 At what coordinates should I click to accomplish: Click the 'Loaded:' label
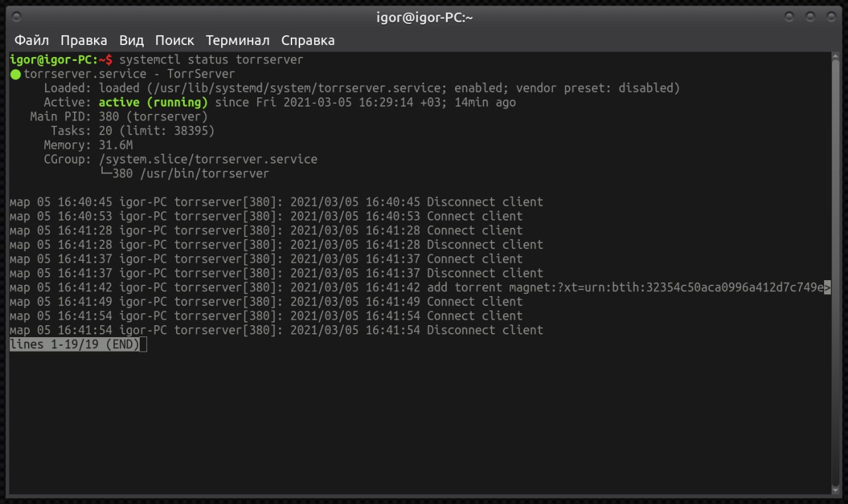point(68,88)
